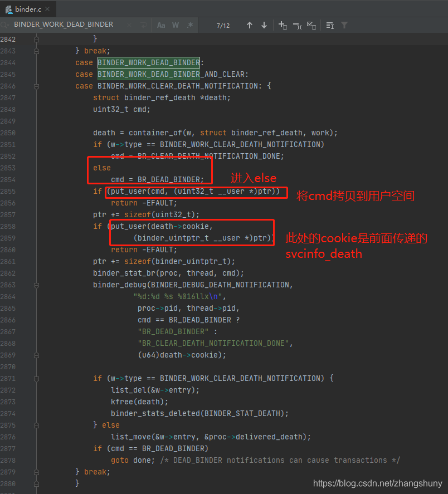Go to previous occurrence with up arrow
The height and width of the screenshot is (494, 448).
pyautogui.click(x=250, y=25)
